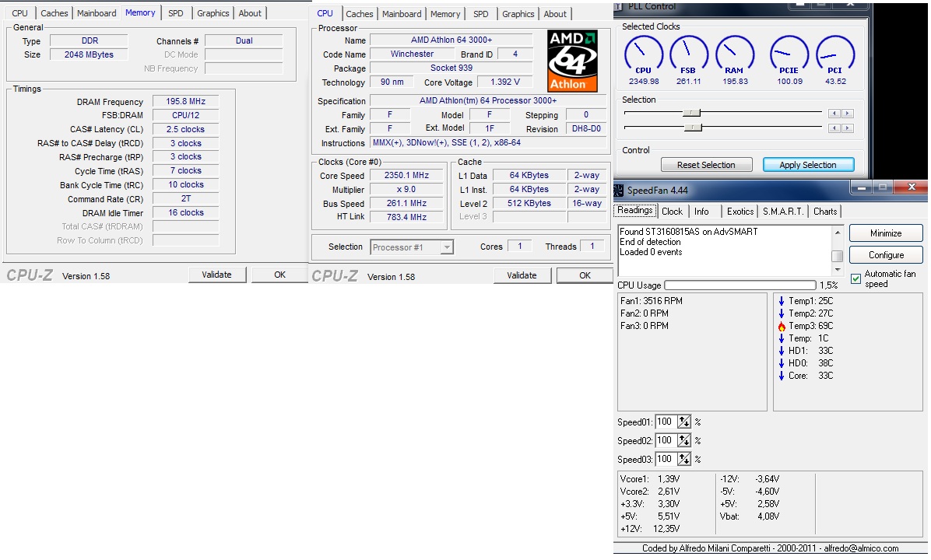Viewport: 931px width, 560px height.
Task: Click the CPU clock gauge in PLL Control
Action: pos(644,54)
